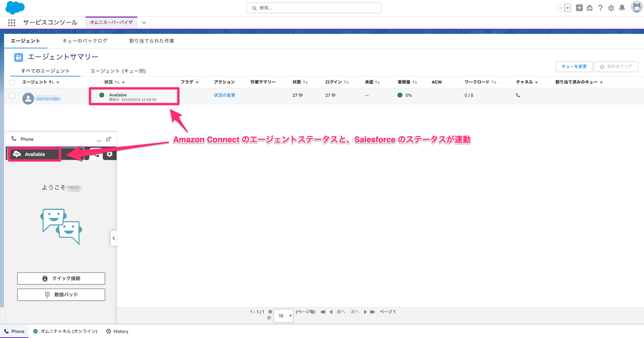Switch to エージェント tab
The image size is (644, 338).
coord(26,41)
